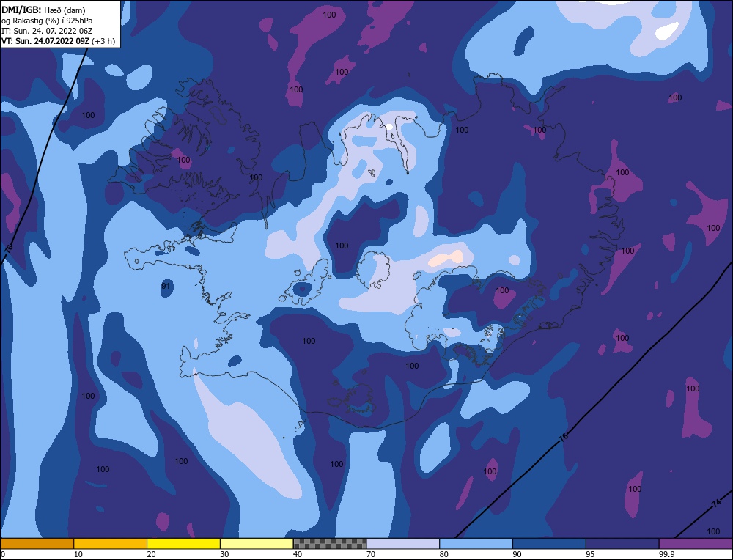
Task: Click the '91' humidity value on the map
Action: (166, 286)
